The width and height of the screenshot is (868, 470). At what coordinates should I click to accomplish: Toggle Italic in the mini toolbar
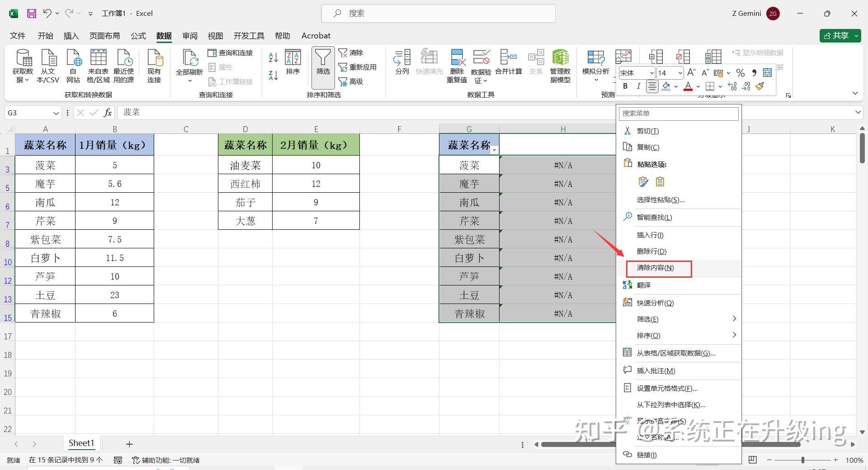pyautogui.click(x=638, y=86)
